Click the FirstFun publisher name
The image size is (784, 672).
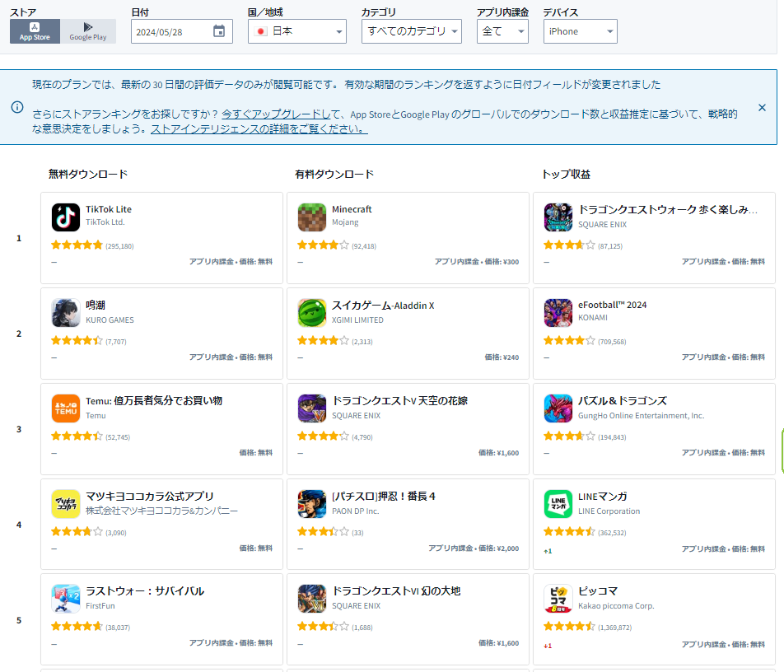[x=100, y=605]
